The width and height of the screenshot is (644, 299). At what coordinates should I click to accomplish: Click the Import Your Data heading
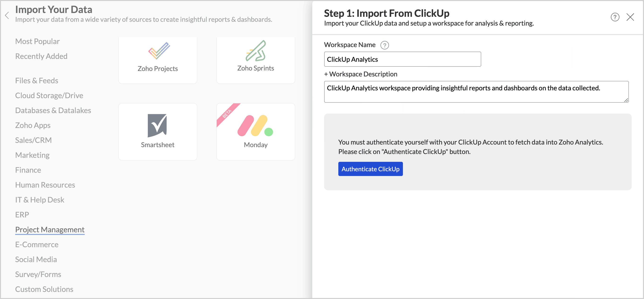[54, 9]
